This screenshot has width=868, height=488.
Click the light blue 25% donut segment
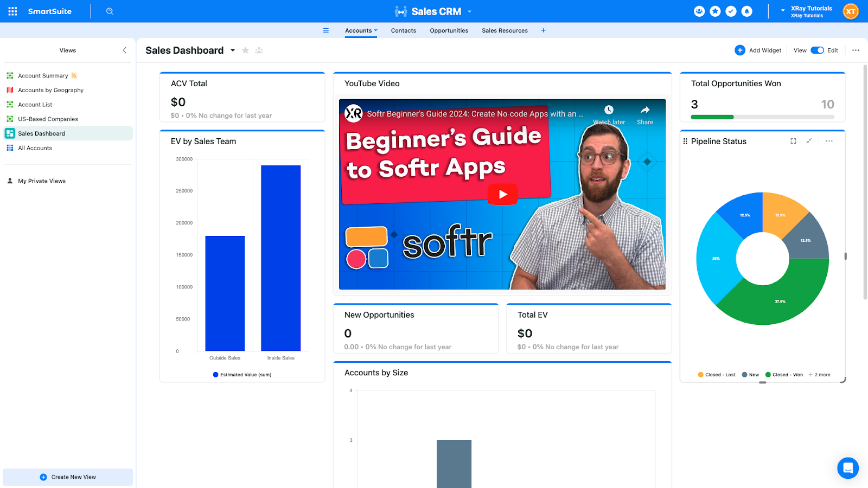716,259
